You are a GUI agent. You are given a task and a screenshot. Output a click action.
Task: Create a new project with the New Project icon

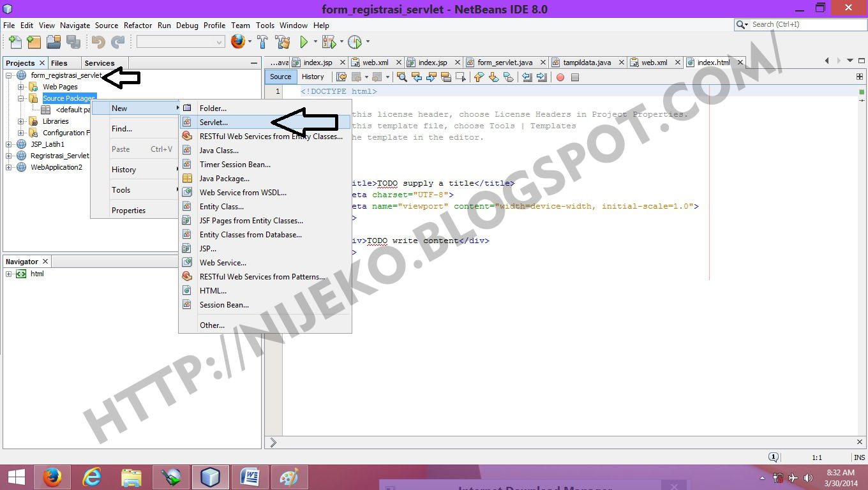click(34, 41)
